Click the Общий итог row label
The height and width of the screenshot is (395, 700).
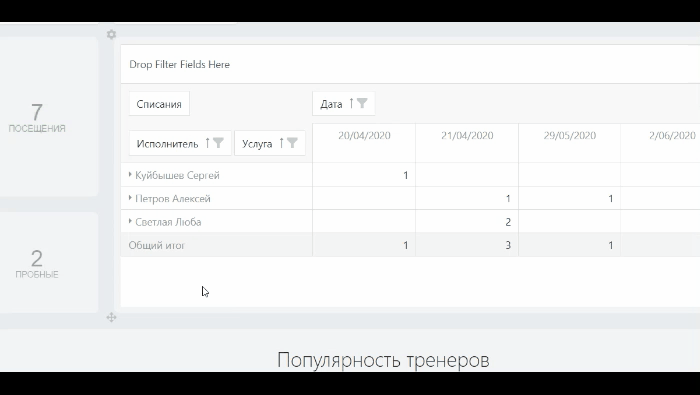pos(157,245)
